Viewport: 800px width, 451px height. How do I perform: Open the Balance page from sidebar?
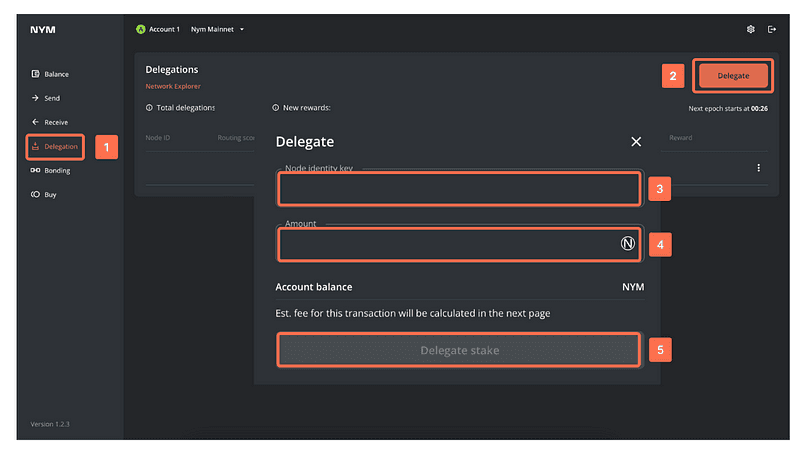pos(55,74)
